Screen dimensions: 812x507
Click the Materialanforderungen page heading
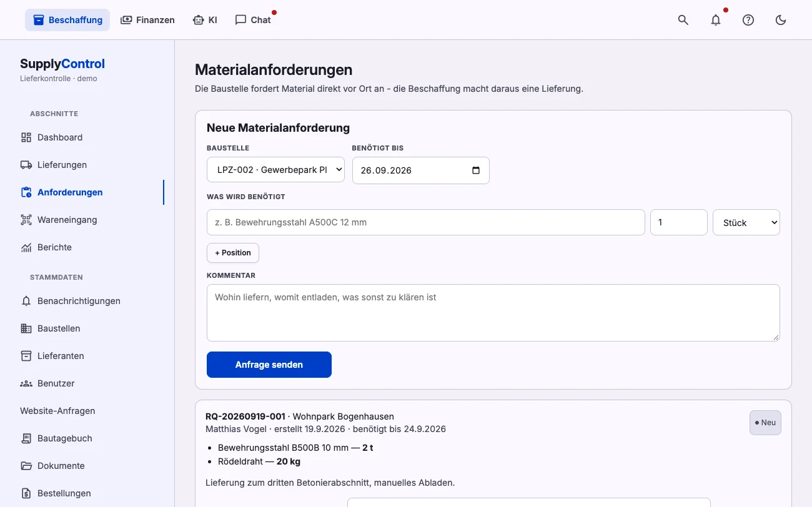tap(274, 69)
